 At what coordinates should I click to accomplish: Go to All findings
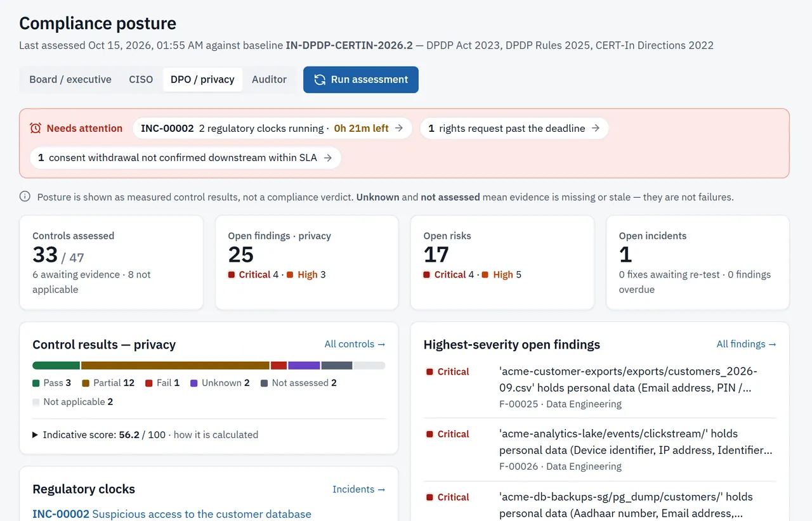[747, 344]
